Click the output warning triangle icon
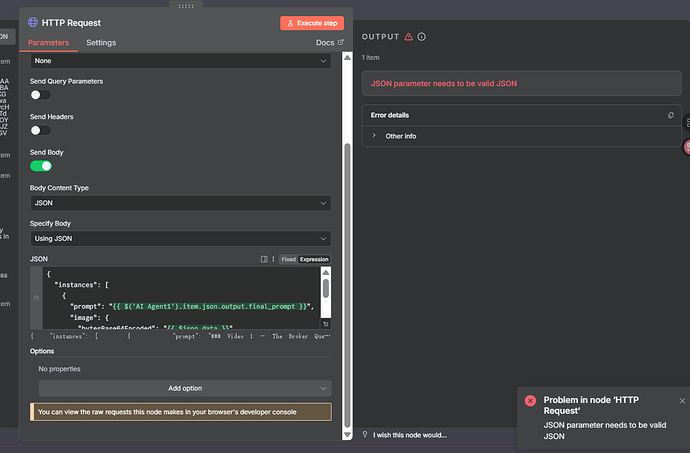This screenshot has height=453, width=690. coord(408,37)
